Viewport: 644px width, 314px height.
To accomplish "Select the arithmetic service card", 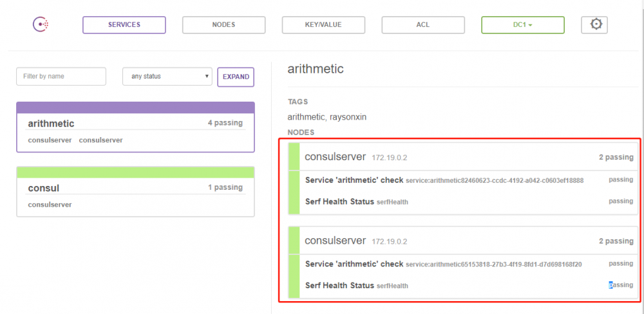I will 135,127.
